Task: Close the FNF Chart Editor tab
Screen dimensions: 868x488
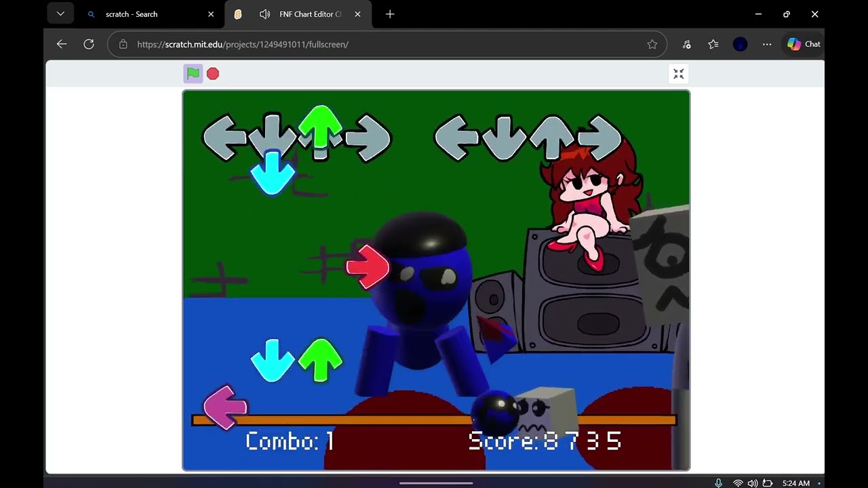Action: click(357, 14)
